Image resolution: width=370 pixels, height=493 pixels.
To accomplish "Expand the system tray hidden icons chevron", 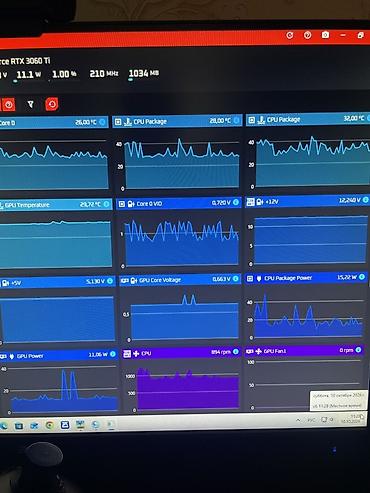I will pyautogui.click(x=298, y=420).
